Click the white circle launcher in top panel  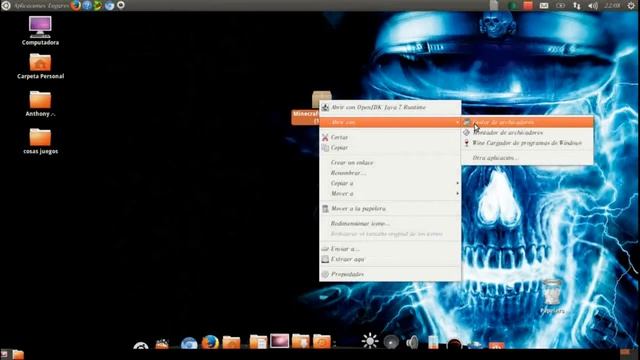coord(121,5)
